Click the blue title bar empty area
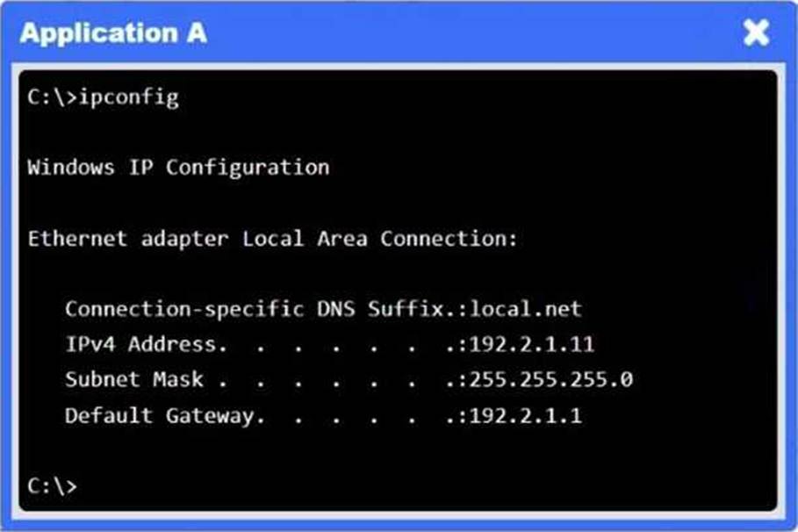 pyautogui.click(x=473, y=33)
